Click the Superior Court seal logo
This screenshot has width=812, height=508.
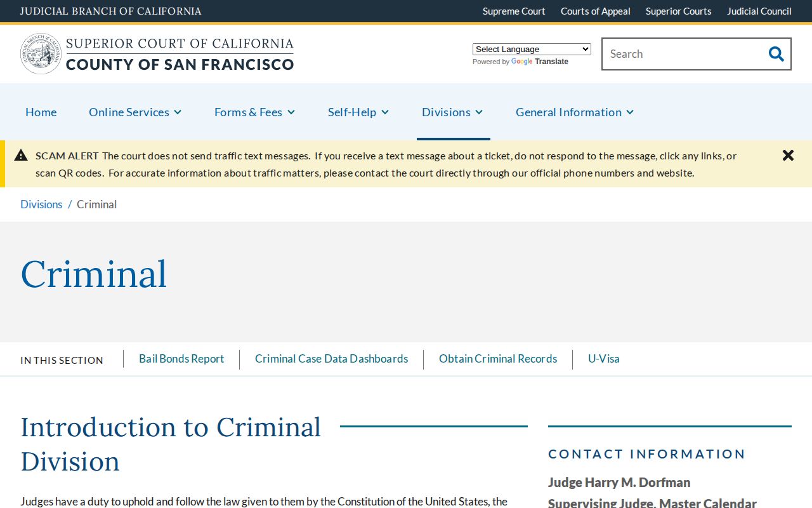click(41, 54)
